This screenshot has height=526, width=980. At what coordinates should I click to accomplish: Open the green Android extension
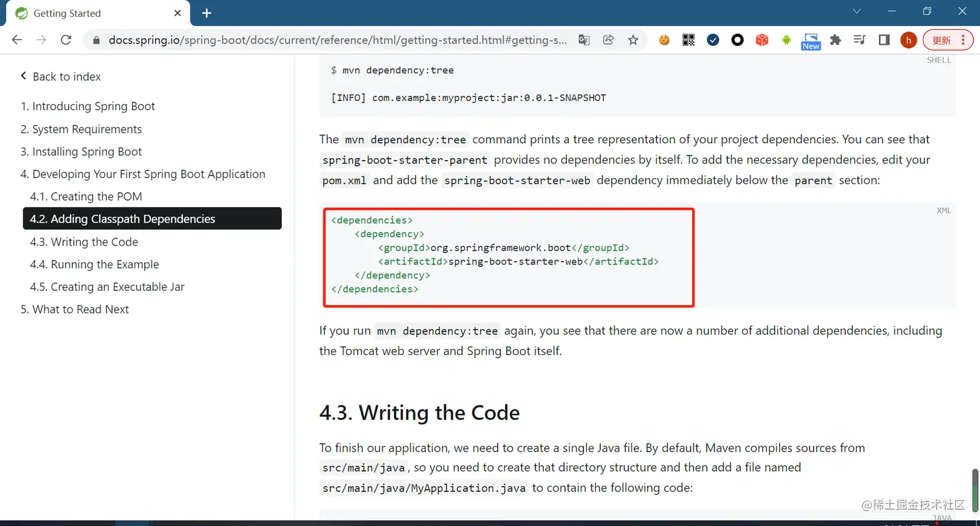pyautogui.click(x=787, y=40)
